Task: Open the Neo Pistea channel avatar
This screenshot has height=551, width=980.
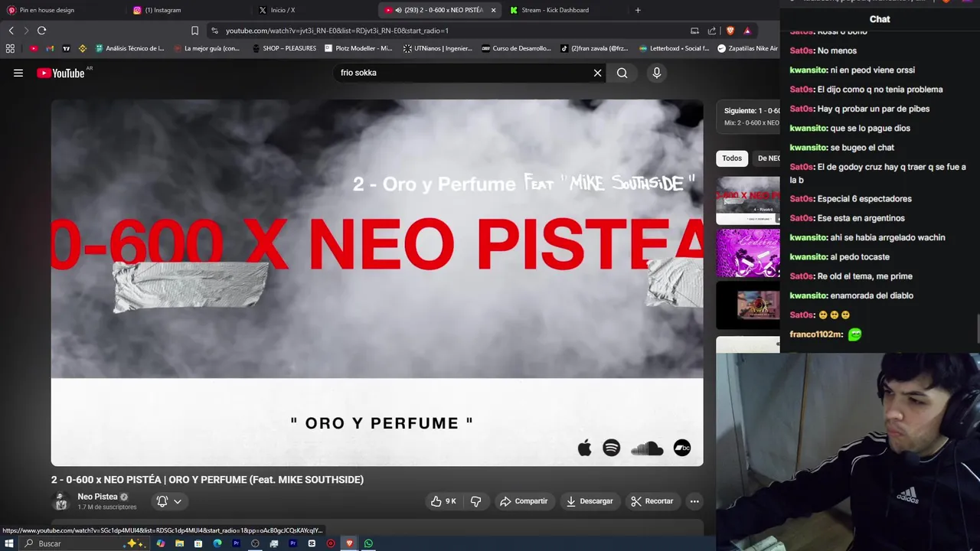Action: [60, 501]
